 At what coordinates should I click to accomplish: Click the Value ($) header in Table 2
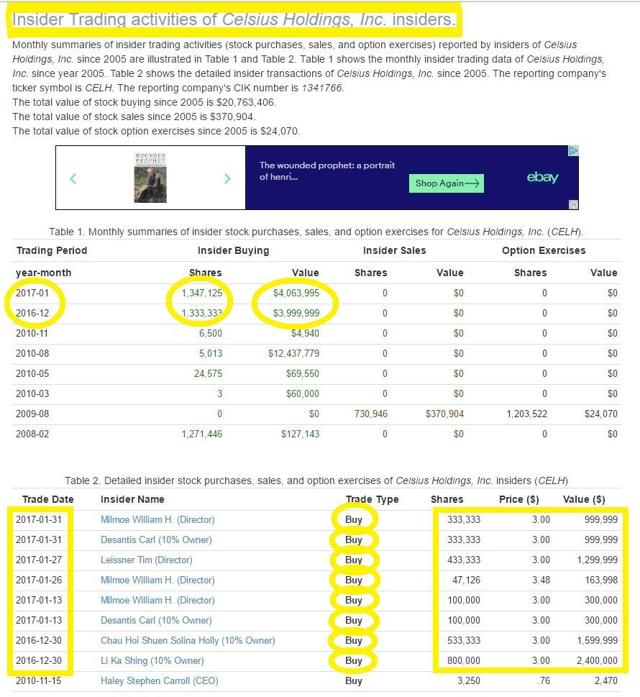click(584, 499)
